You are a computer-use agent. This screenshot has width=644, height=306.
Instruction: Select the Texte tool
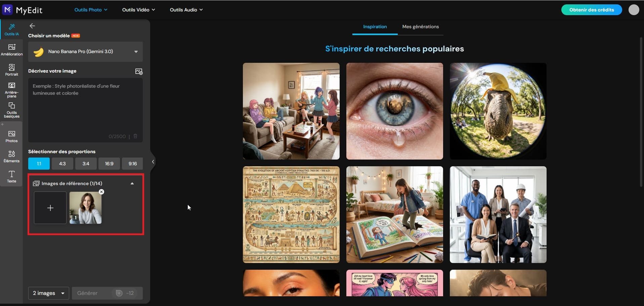11,177
